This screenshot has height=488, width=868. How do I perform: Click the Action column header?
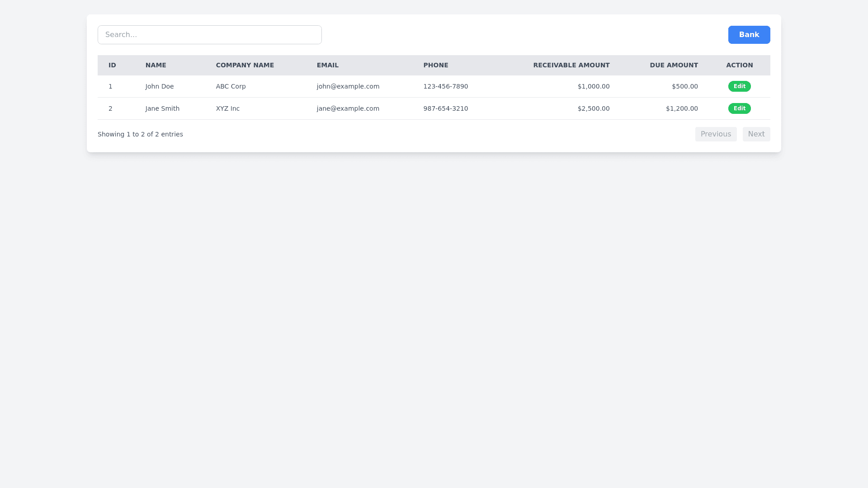tap(739, 65)
